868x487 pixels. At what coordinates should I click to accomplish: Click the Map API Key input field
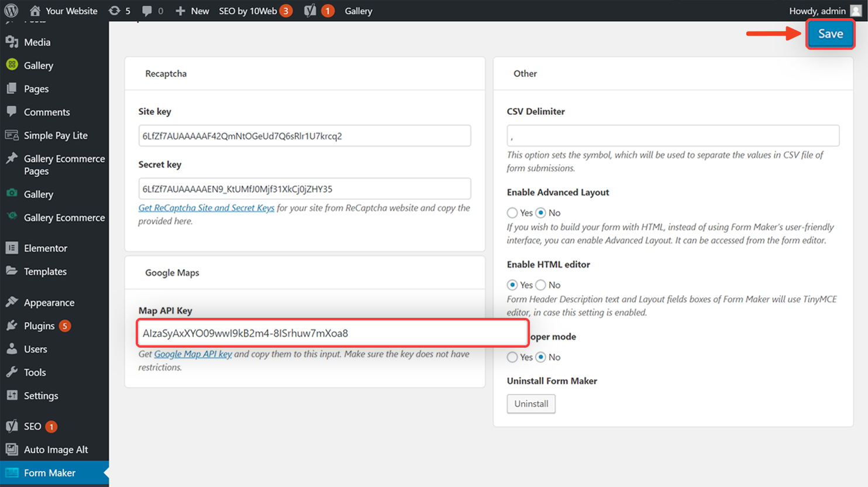point(333,333)
